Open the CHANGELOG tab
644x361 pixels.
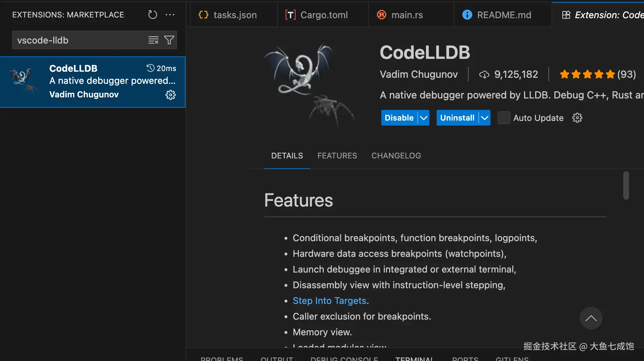pyautogui.click(x=396, y=156)
